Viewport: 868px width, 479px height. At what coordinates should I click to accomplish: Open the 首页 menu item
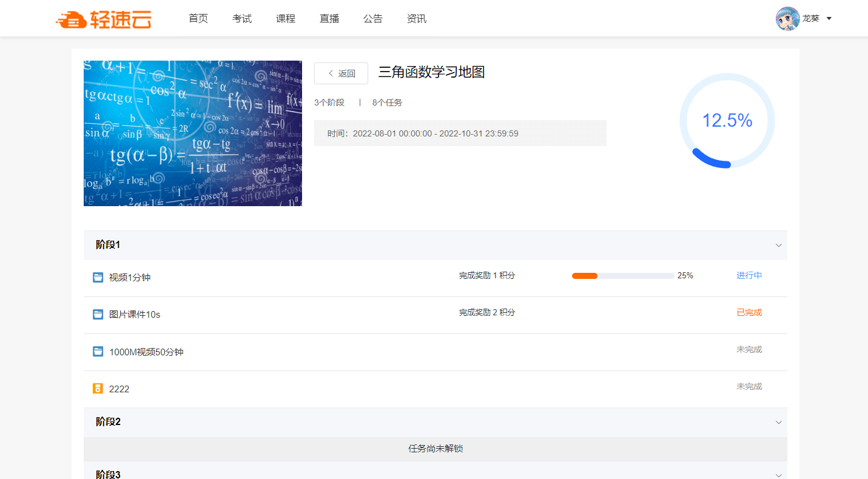pos(198,19)
